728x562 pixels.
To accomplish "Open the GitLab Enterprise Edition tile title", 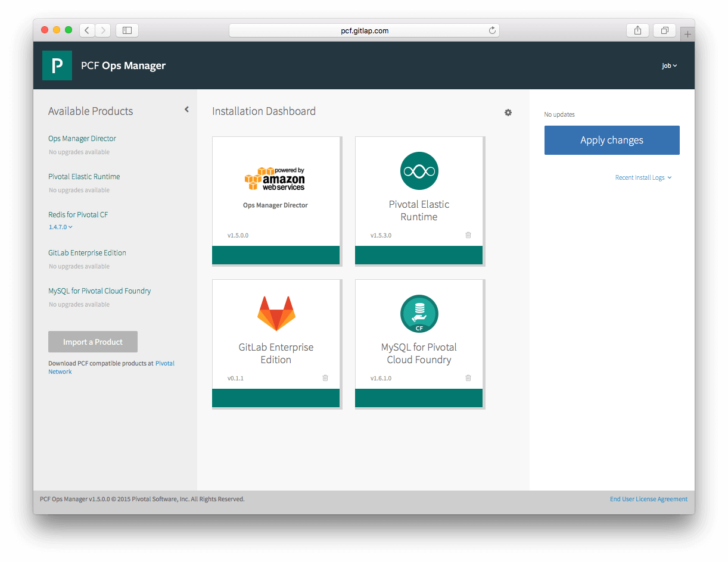I will click(x=276, y=354).
